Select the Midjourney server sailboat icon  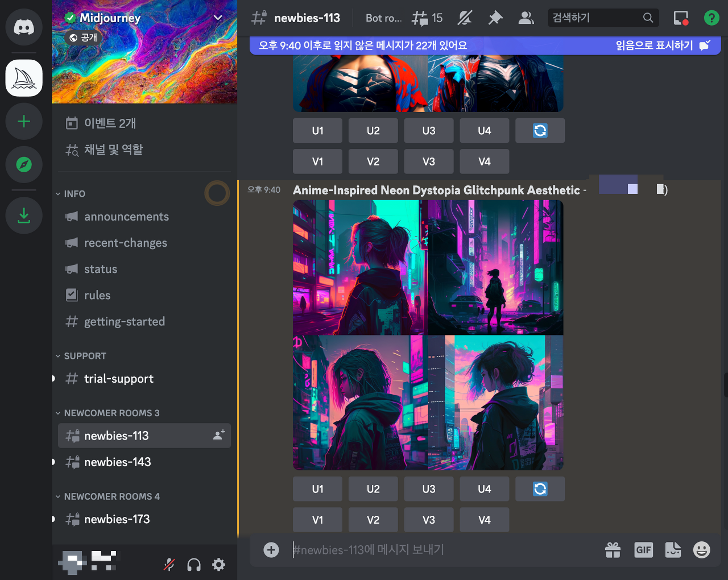(x=24, y=78)
